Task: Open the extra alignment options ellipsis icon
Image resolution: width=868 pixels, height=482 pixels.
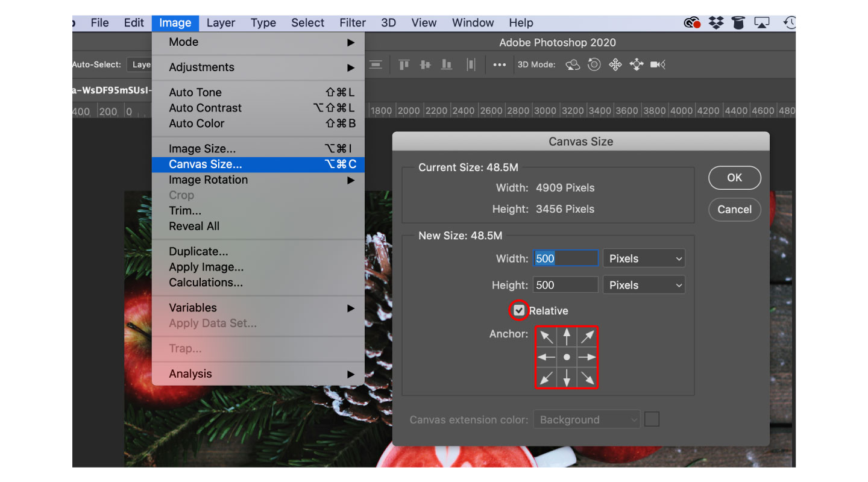Action: (499, 64)
